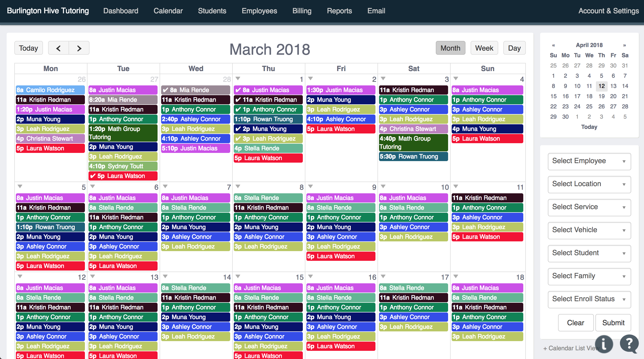Click Burlington Hive Tutoring brand link

click(x=48, y=11)
